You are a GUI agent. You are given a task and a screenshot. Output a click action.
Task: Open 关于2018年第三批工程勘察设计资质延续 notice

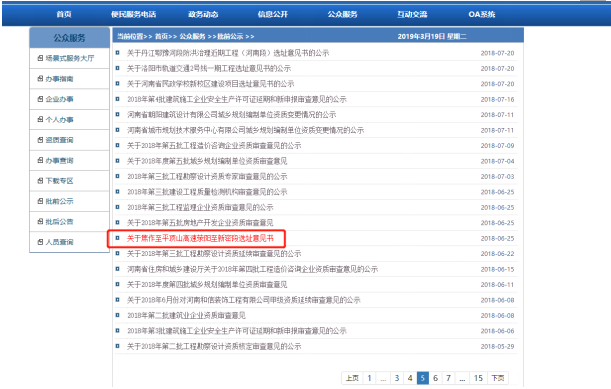214,254
